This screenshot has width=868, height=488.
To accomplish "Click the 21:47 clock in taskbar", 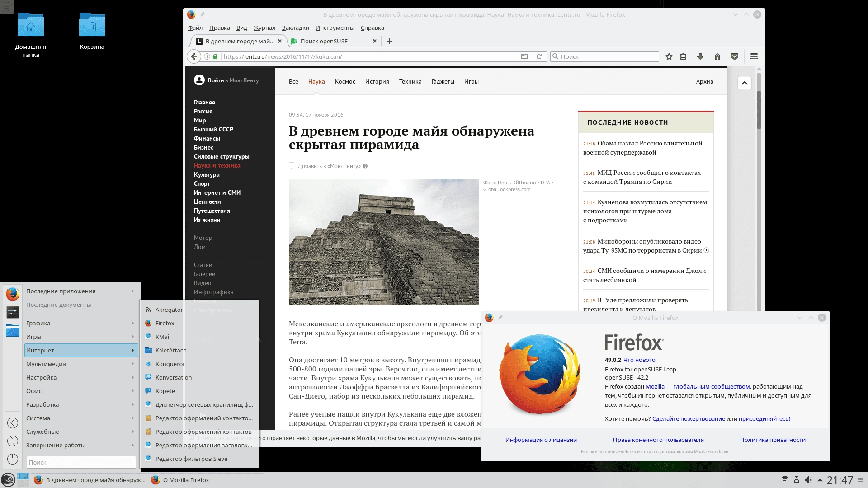I will 840,480.
